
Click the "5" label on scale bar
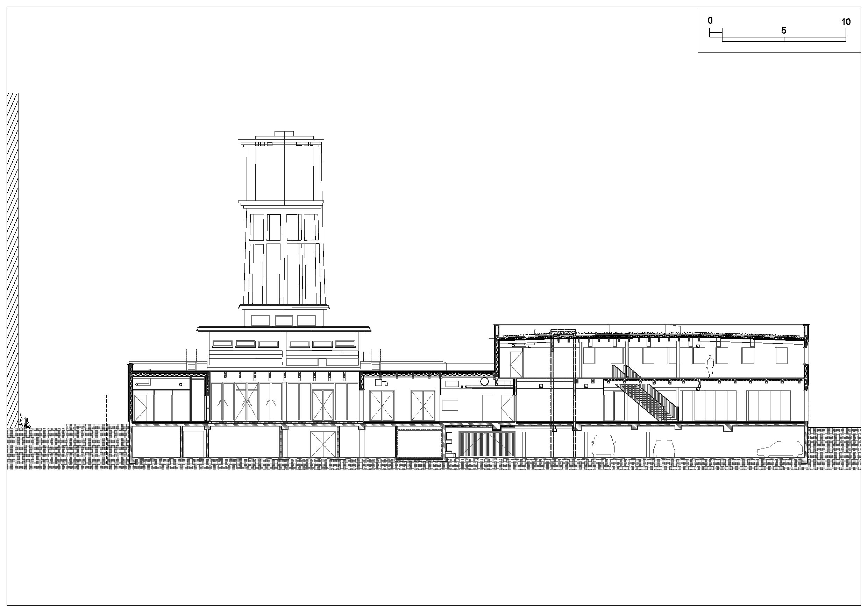click(783, 31)
